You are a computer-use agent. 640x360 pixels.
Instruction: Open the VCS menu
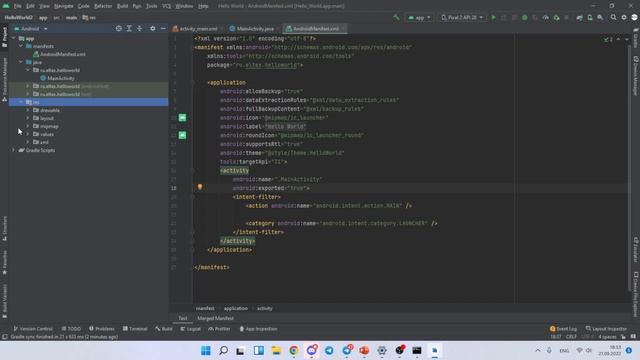click(167, 6)
